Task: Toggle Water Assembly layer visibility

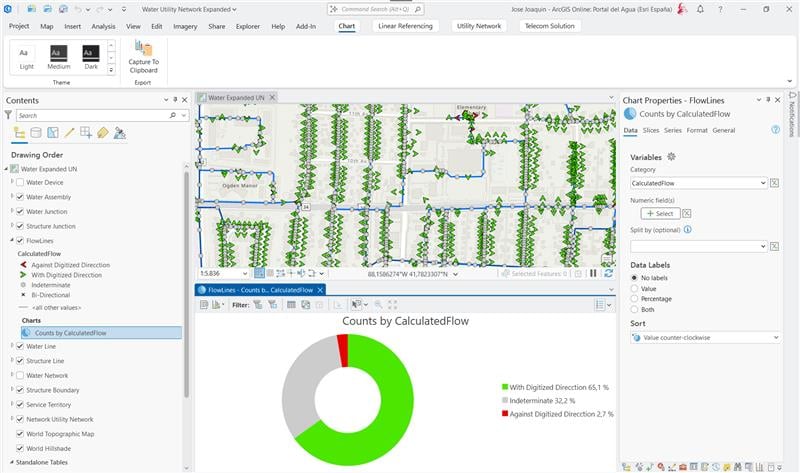Action: [x=20, y=197]
